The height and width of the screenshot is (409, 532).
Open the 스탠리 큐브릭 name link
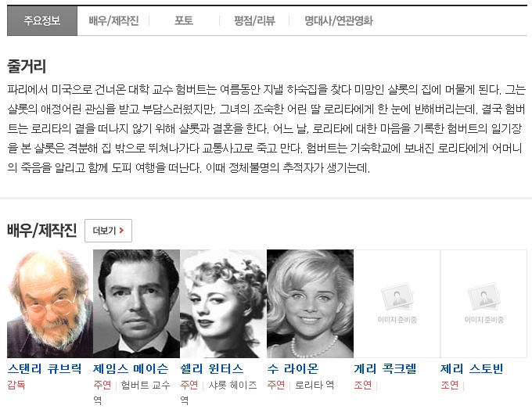pos(45,369)
